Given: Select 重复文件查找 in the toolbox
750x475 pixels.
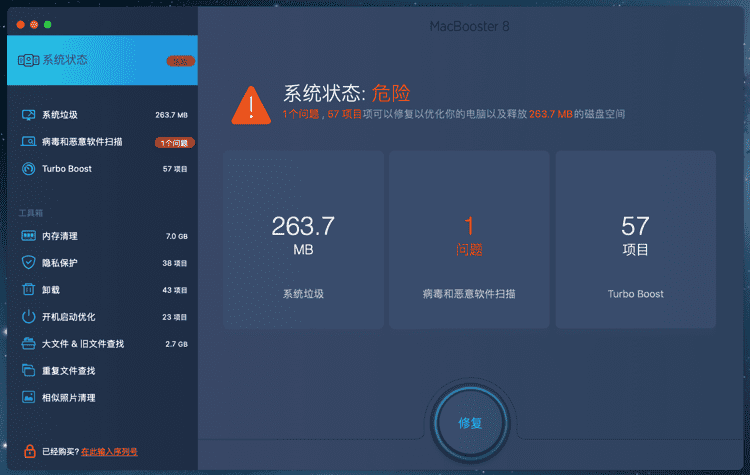Looking at the screenshot, I should click(102, 371).
